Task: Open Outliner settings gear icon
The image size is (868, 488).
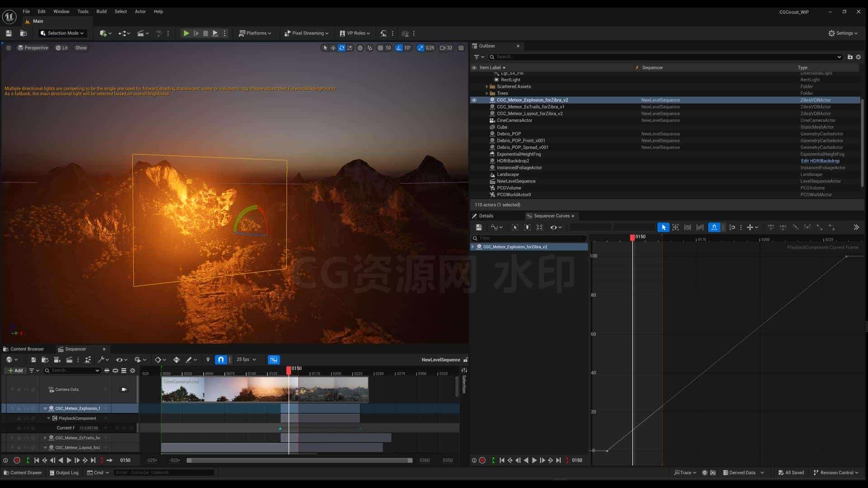Action: point(859,57)
